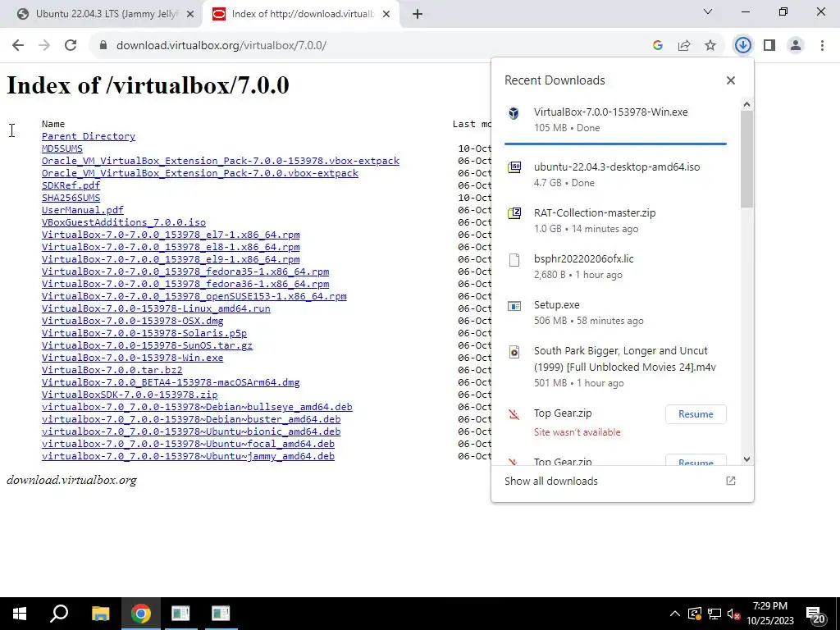Toggle Chrome side panel icon
840x630 pixels.
click(x=769, y=46)
